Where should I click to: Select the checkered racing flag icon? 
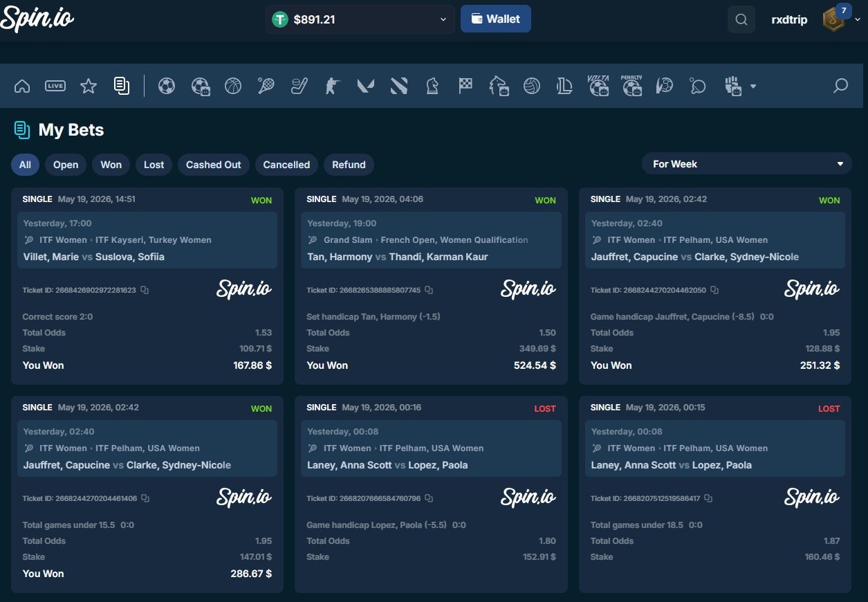click(465, 86)
